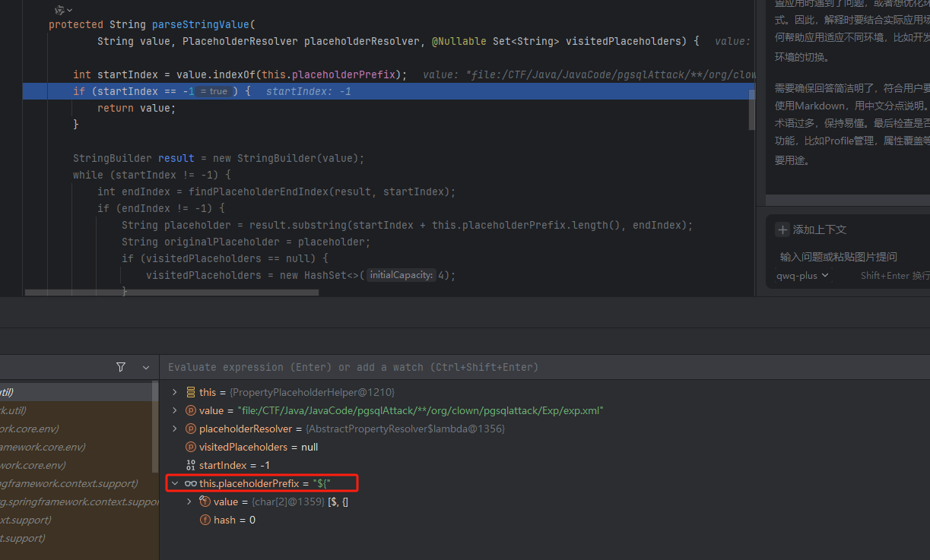Click the field icon of the nested char[2] value
Image resolution: width=930 pixels, height=560 pixels.
point(205,501)
